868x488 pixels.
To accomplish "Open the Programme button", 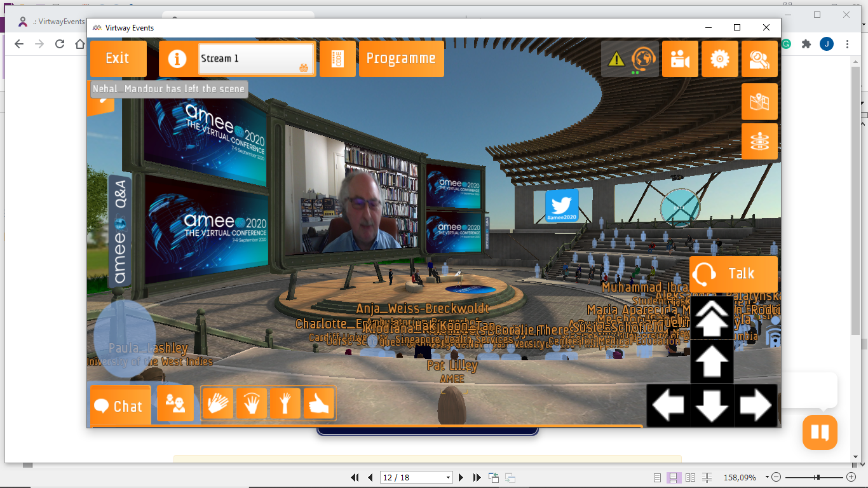I will tap(402, 58).
